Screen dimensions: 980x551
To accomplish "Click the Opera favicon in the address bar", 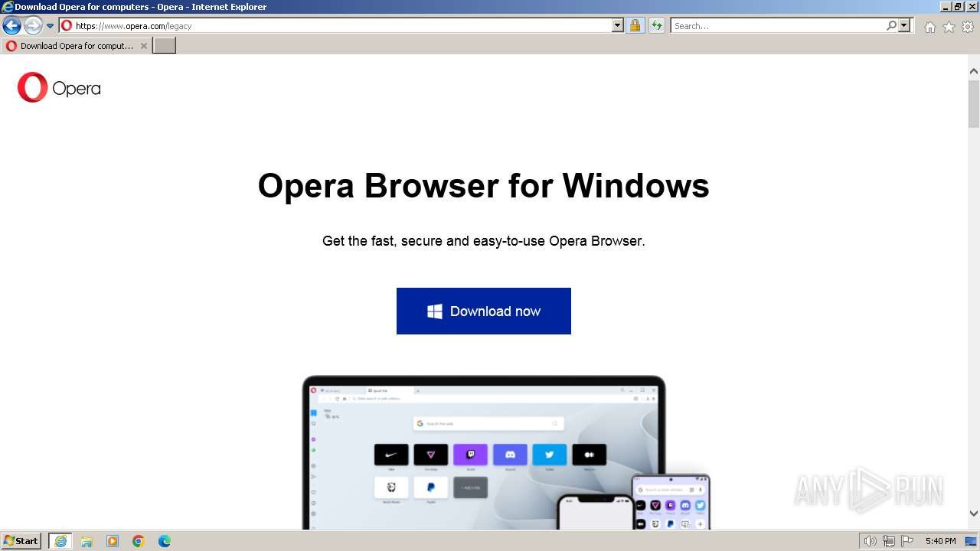I will 67,25.
